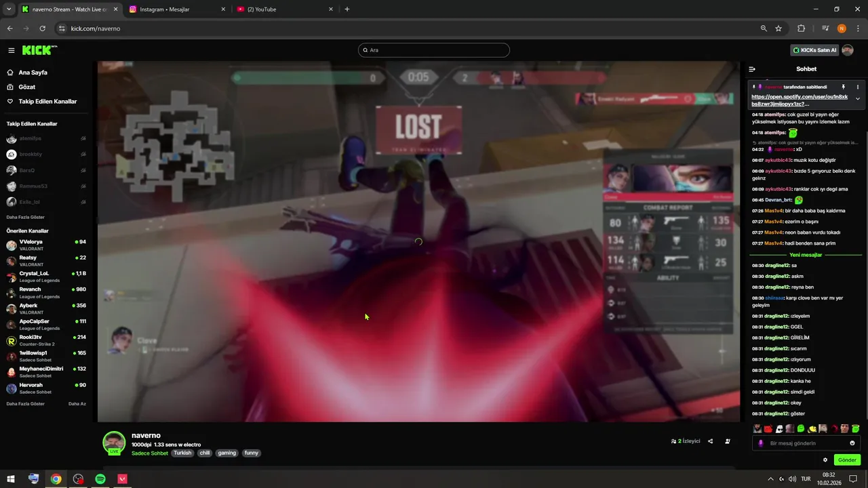The height and width of the screenshot is (488, 868).
Task: Click the pin icon on pinned message
Action: coord(844,87)
